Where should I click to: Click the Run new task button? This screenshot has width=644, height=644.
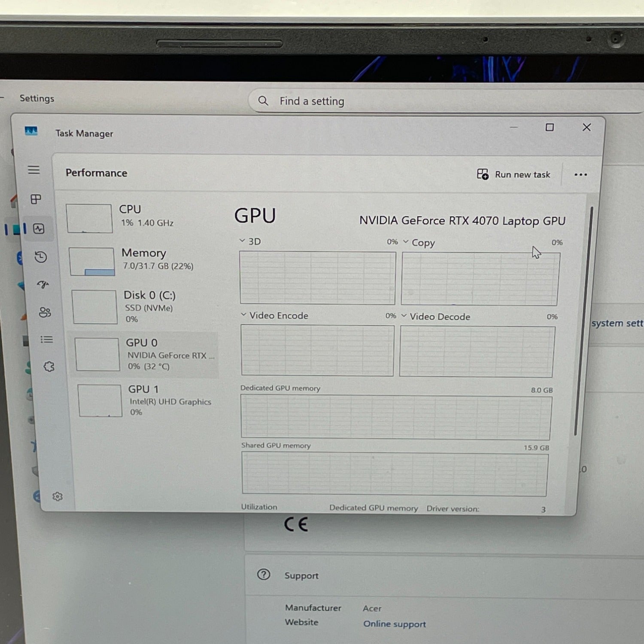[x=514, y=174]
